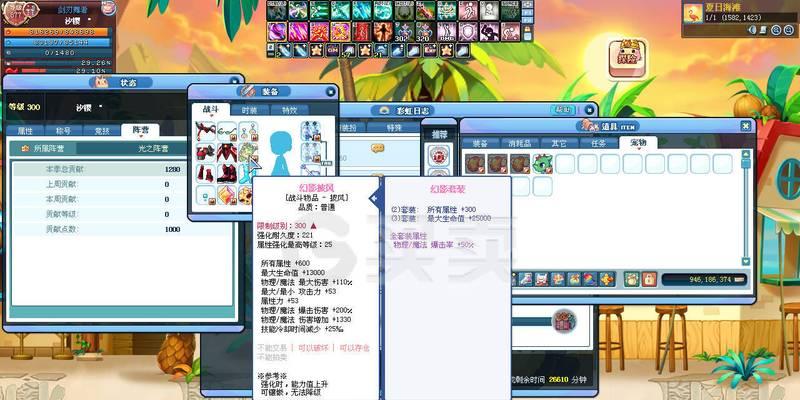Click the orange silhouette buff skill

(383, 32)
